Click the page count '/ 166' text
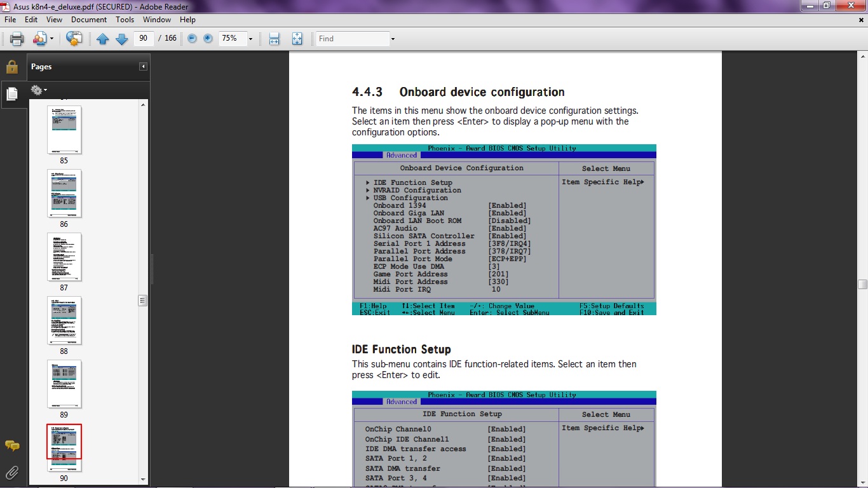Image resolution: width=868 pixels, height=488 pixels. click(x=168, y=39)
